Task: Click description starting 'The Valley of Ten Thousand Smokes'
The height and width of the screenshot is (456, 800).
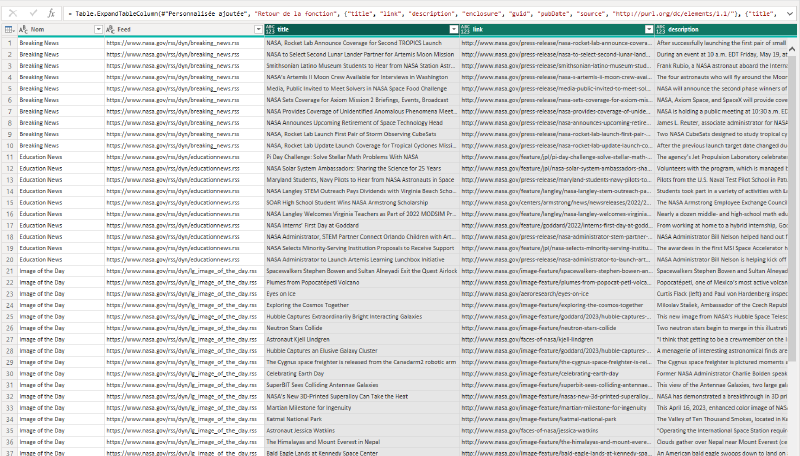Action: [722, 419]
